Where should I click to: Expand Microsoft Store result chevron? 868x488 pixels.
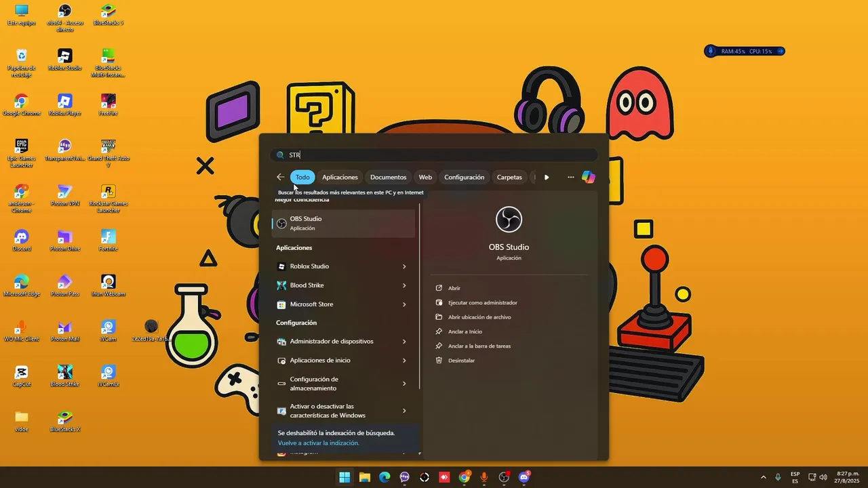click(x=404, y=304)
